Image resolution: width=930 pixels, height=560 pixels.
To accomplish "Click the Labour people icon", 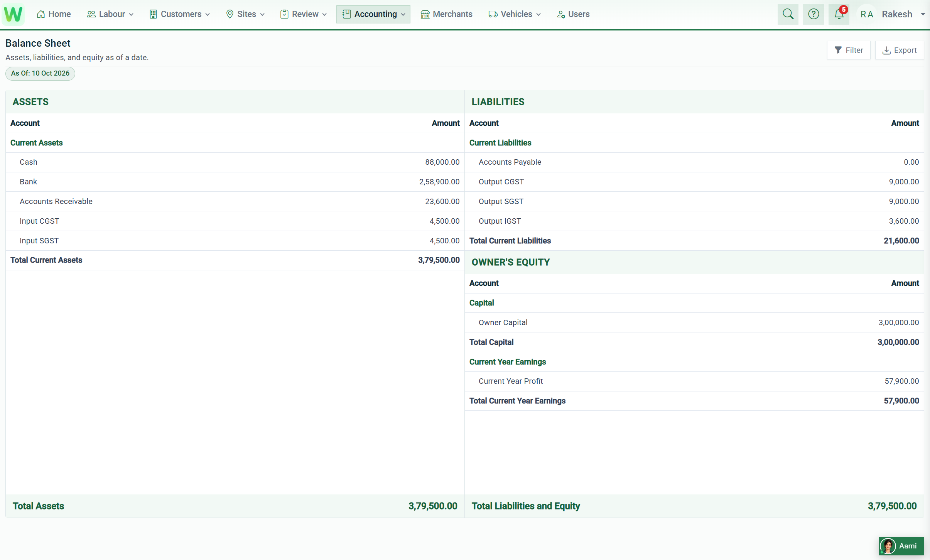I will coord(91,14).
